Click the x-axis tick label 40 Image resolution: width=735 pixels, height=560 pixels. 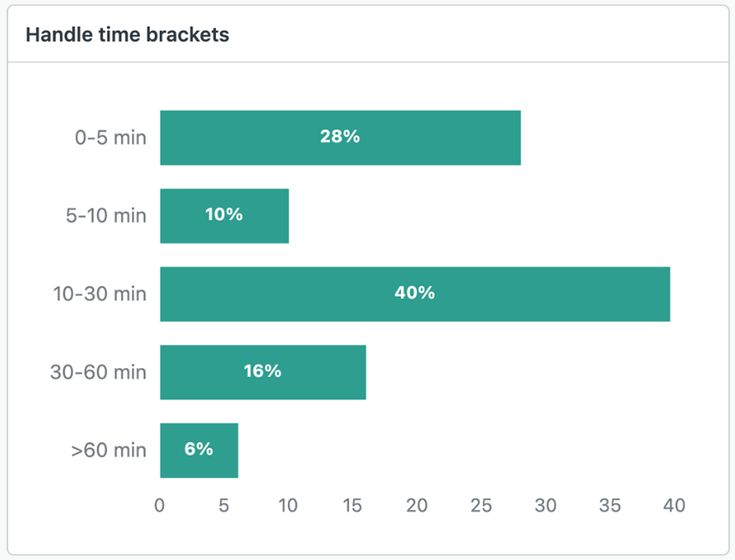(674, 505)
